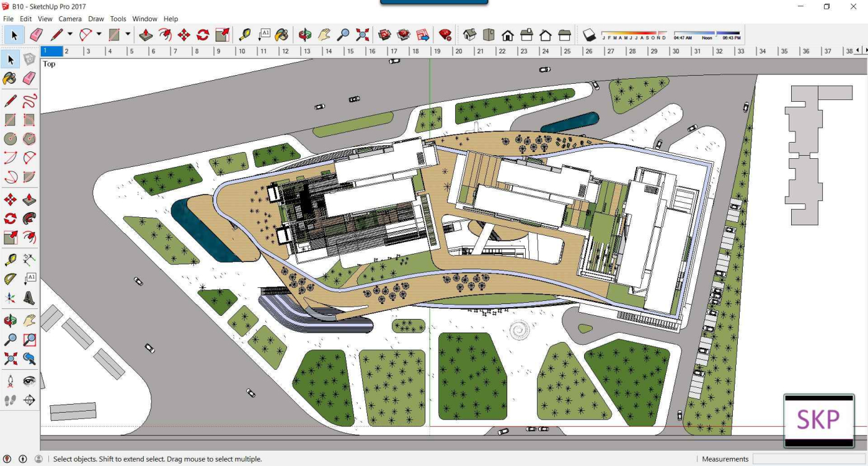Select the Zoom Extents tool in top toolbar
The width and height of the screenshot is (868, 466).
(x=363, y=35)
